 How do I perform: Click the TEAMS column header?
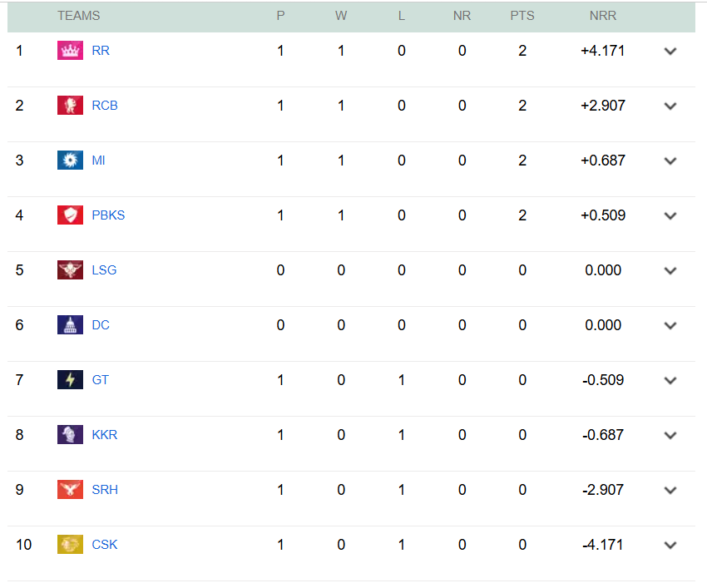[79, 16]
